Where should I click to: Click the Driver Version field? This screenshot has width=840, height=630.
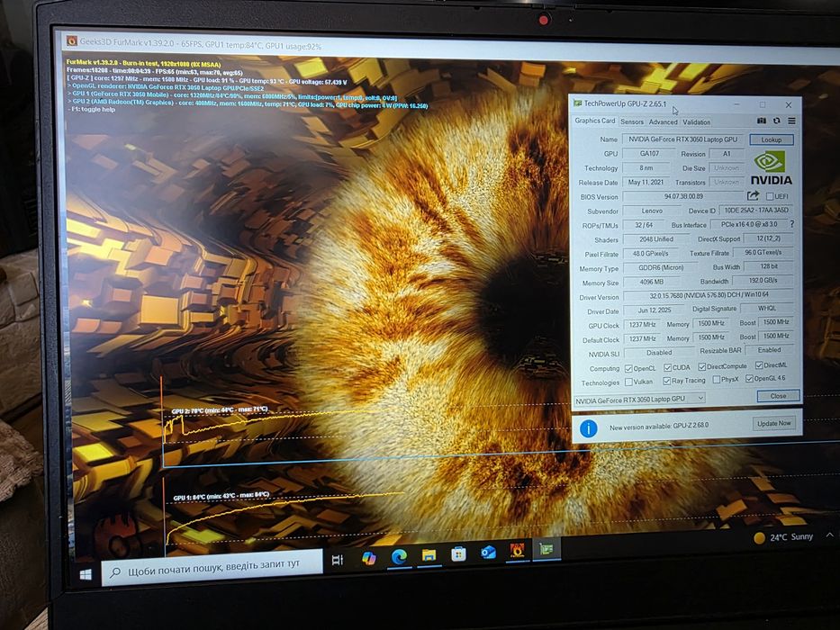click(x=709, y=295)
